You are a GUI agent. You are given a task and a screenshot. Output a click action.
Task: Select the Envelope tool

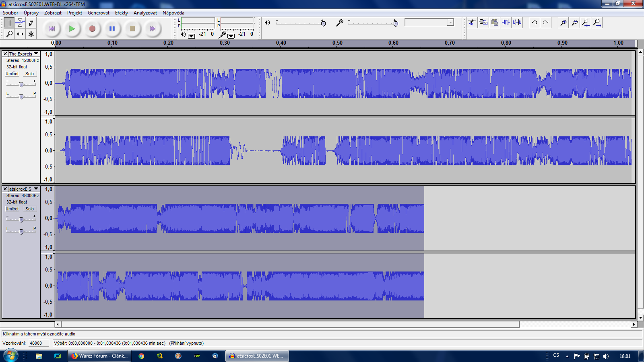click(20, 23)
